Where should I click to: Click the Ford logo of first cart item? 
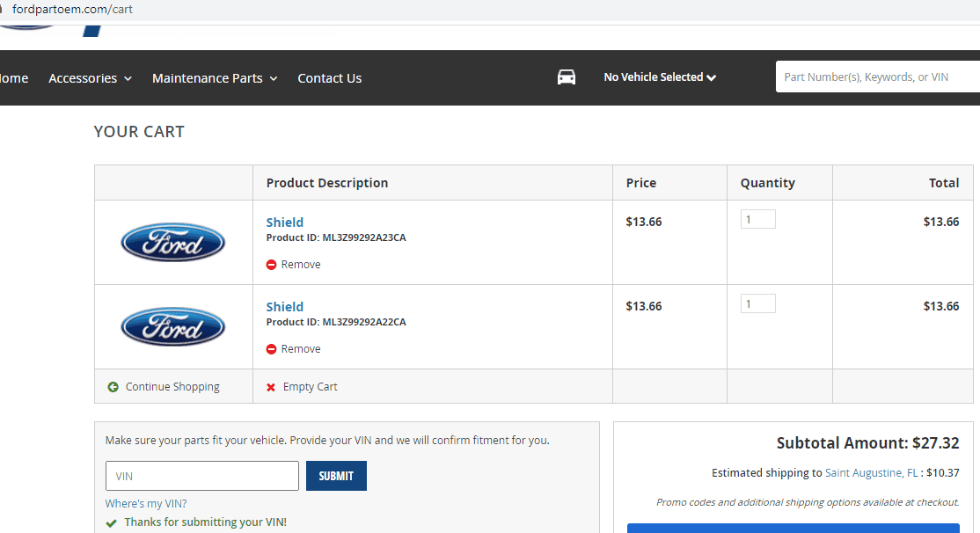pos(173,242)
